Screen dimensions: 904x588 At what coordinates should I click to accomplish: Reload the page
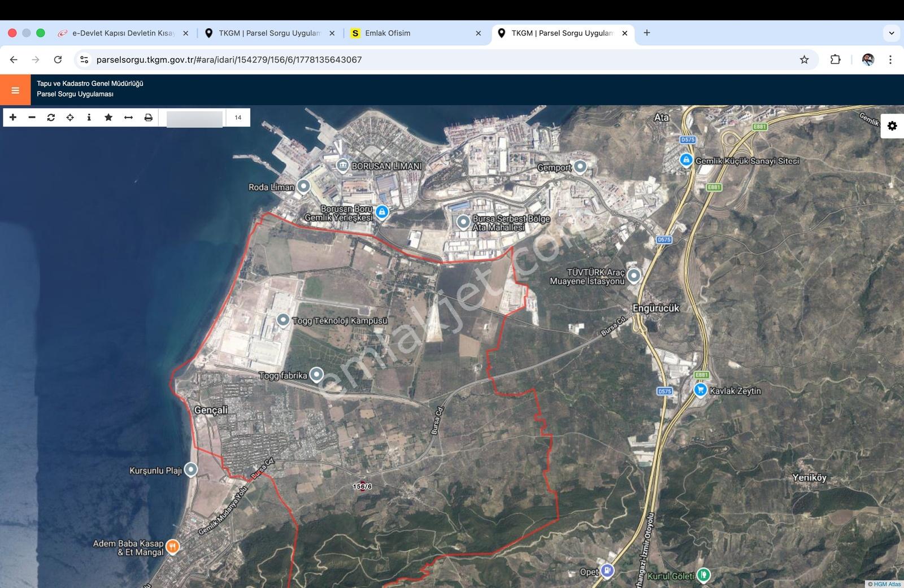pos(58,59)
